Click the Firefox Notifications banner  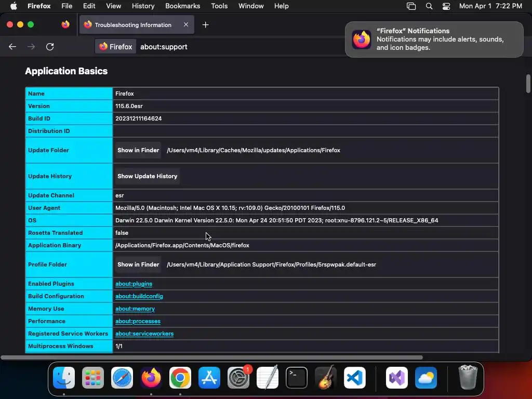(x=434, y=39)
